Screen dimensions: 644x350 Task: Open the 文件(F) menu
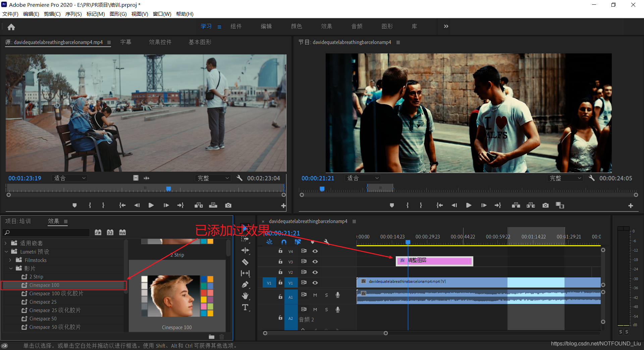coord(10,14)
